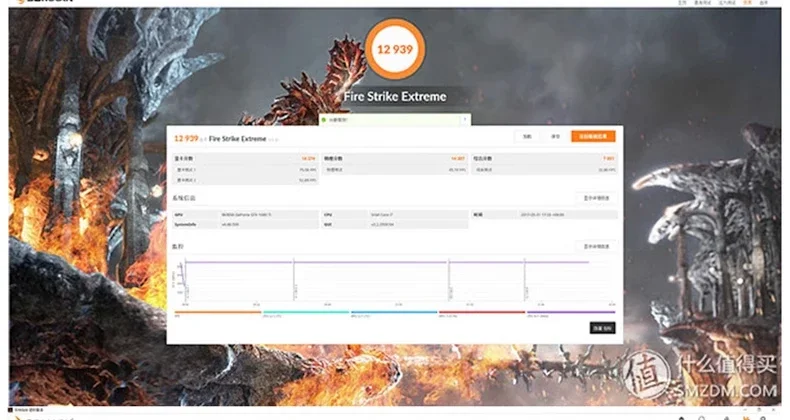Click the red legend bar under the graph
Screen dimensions: 790x420
point(482,312)
